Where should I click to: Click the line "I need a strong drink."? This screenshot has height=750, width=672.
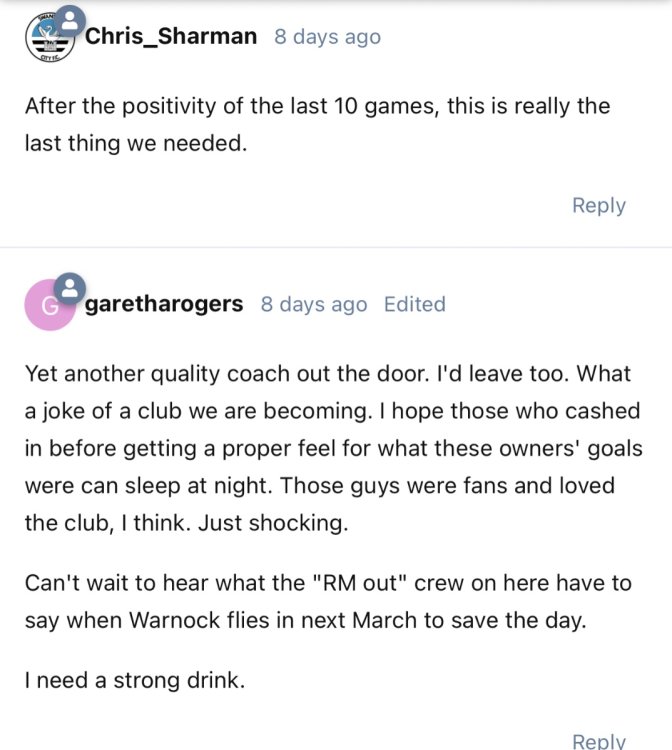pyautogui.click(x=134, y=681)
